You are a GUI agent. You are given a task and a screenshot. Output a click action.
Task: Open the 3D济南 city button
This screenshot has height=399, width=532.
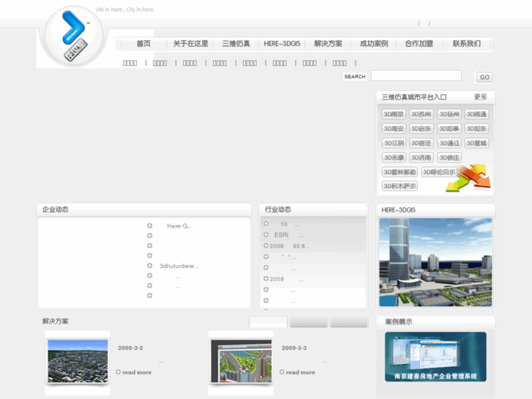(422, 157)
